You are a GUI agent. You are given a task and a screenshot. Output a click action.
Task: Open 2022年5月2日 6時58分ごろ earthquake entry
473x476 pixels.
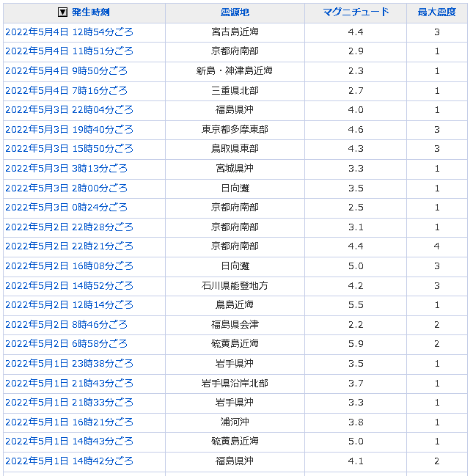(x=66, y=344)
